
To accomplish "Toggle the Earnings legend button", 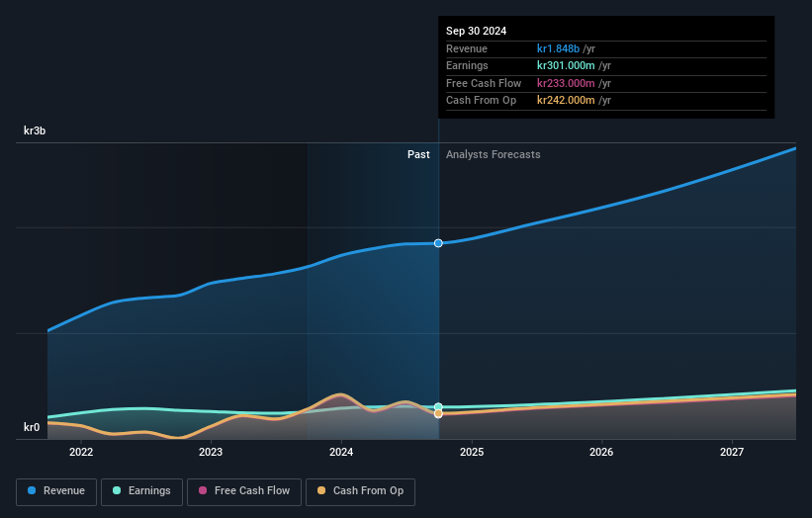I will tap(141, 491).
